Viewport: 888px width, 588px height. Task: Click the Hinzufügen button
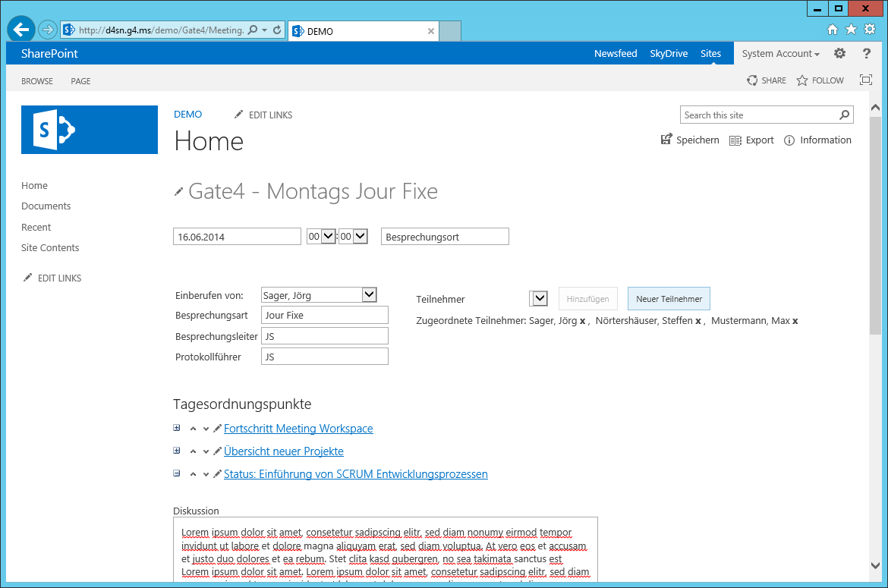pyautogui.click(x=588, y=299)
